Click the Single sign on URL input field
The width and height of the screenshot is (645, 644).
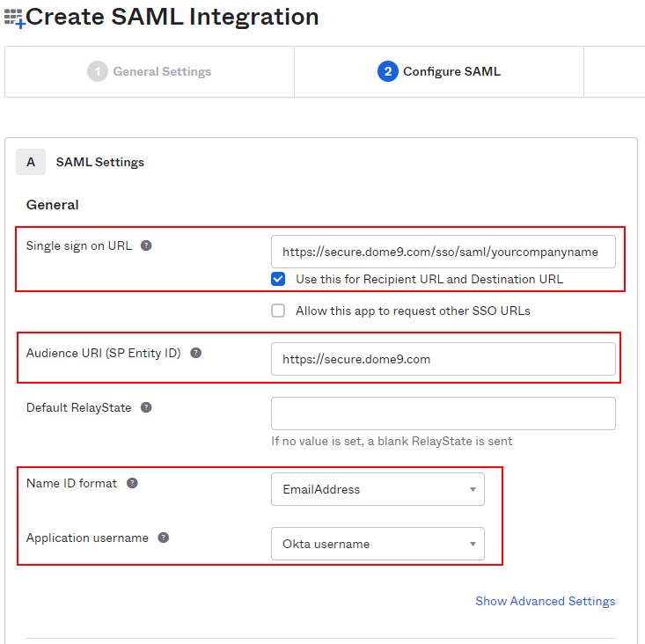443,252
